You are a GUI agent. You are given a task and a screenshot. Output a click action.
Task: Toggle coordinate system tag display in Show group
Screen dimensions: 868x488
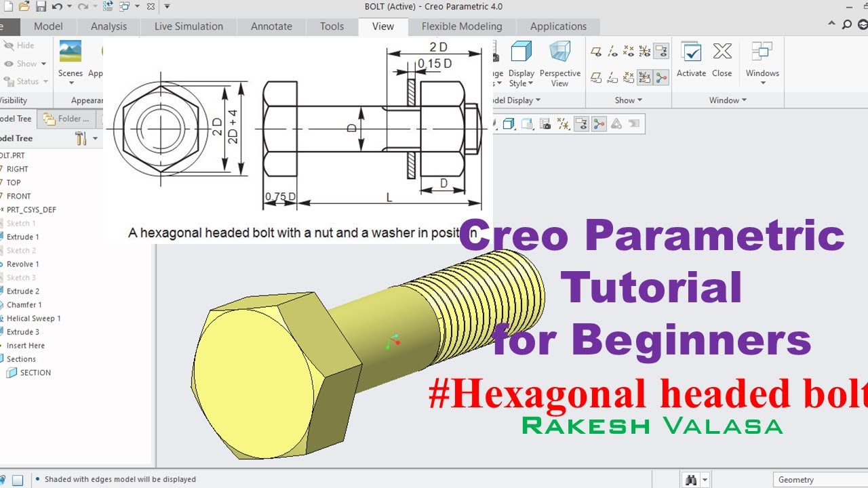(x=645, y=78)
